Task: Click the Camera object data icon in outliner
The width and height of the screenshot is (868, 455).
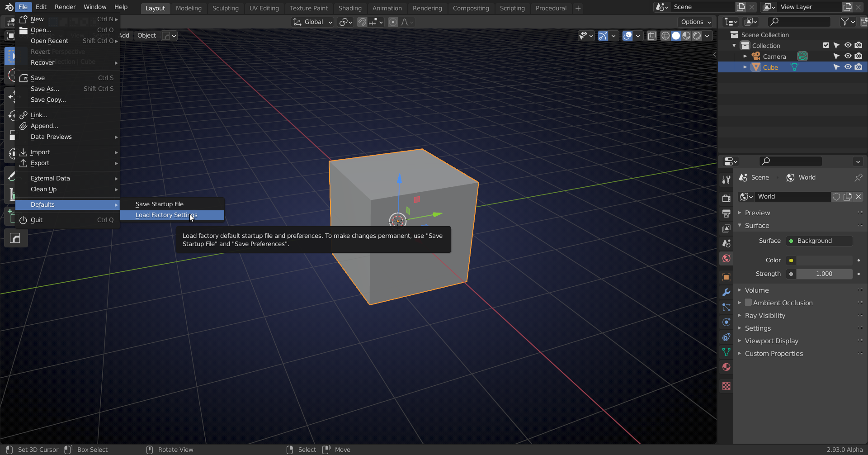Action: click(x=802, y=56)
